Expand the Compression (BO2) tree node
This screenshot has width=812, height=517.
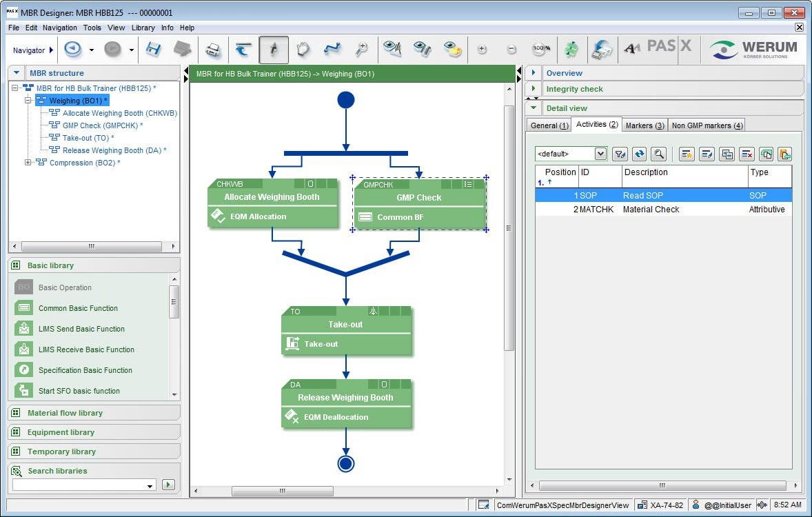(28, 163)
